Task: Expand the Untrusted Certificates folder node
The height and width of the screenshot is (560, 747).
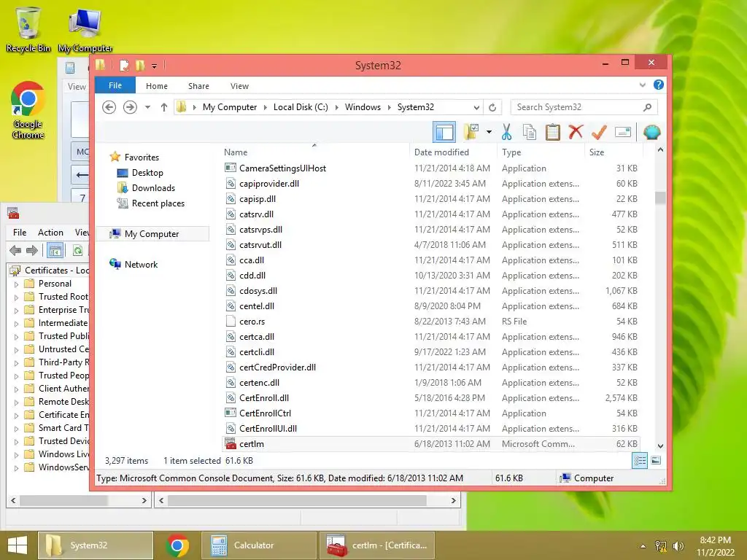Action: (x=17, y=350)
